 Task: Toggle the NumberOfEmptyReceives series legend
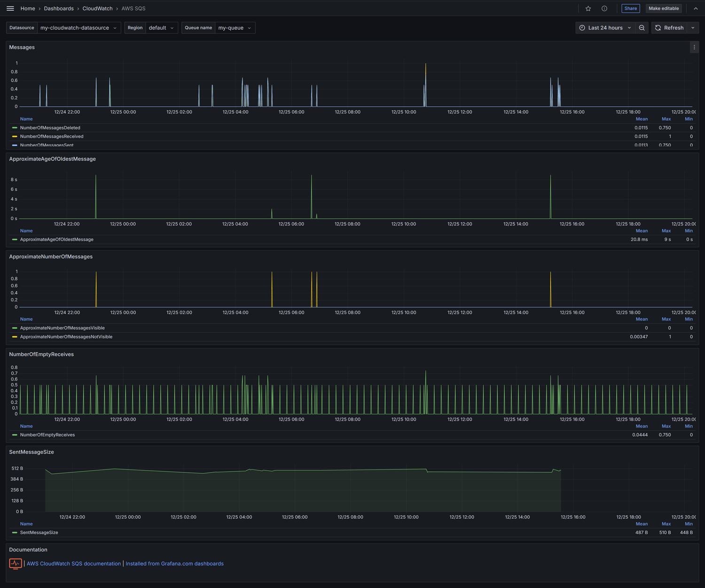point(47,435)
